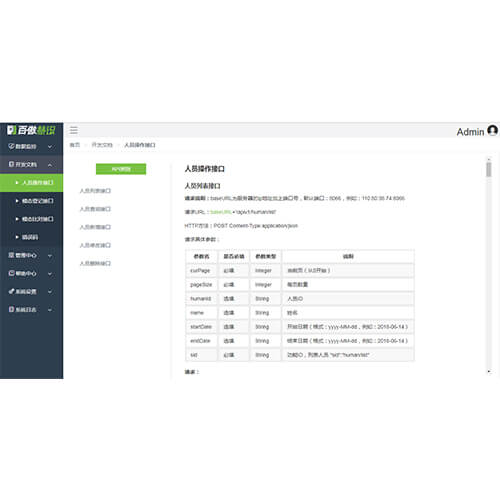Screen dimensions: 500x500
Task: Open the Admin user avatar icon
Action: coord(492,130)
